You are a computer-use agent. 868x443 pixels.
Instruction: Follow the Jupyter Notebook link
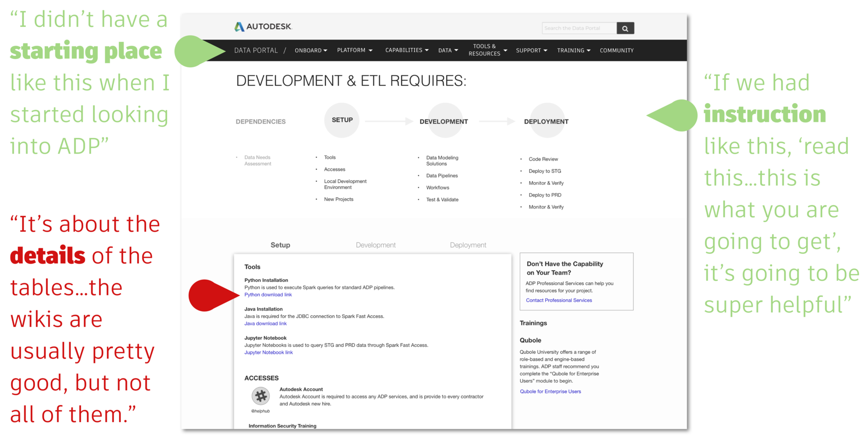point(268,352)
